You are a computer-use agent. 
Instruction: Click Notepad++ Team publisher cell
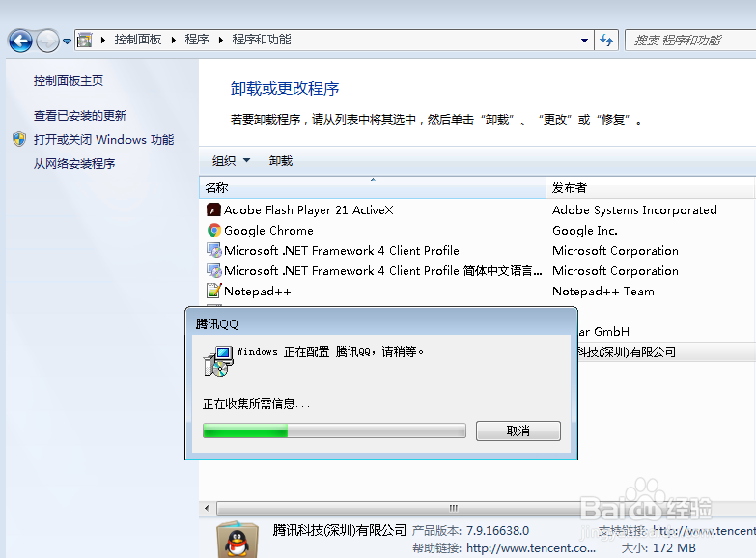[603, 291]
